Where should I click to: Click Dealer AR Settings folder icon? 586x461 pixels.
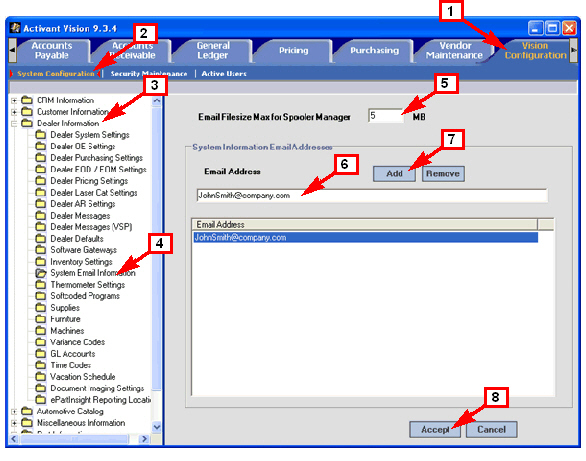click(41, 204)
